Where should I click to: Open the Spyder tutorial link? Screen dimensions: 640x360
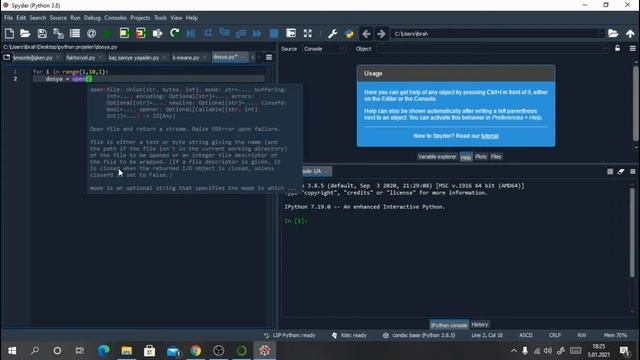point(489,136)
